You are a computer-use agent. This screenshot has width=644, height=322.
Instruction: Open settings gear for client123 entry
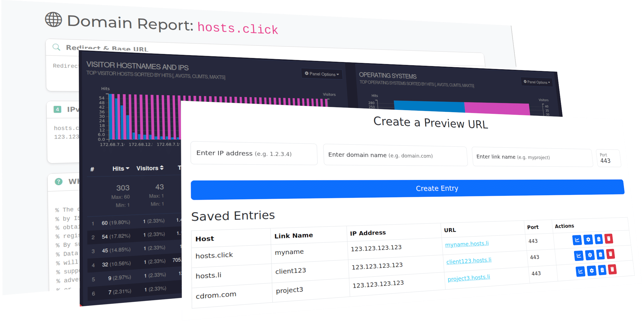pos(590,255)
